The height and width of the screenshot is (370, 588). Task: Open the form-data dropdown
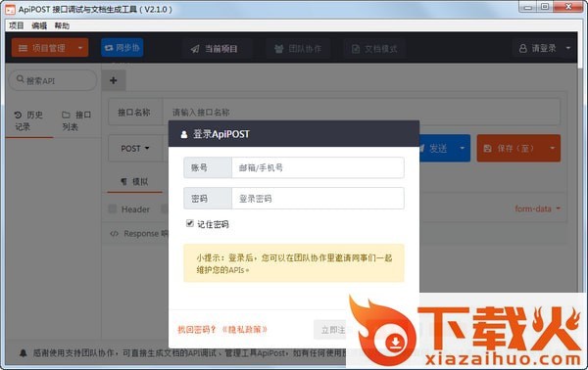click(538, 208)
